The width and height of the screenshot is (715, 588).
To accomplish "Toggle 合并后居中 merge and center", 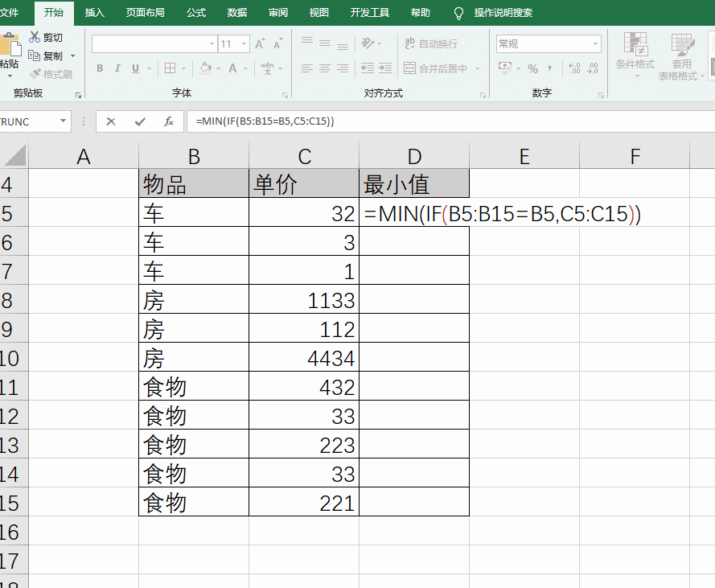I will (x=436, y=68).
